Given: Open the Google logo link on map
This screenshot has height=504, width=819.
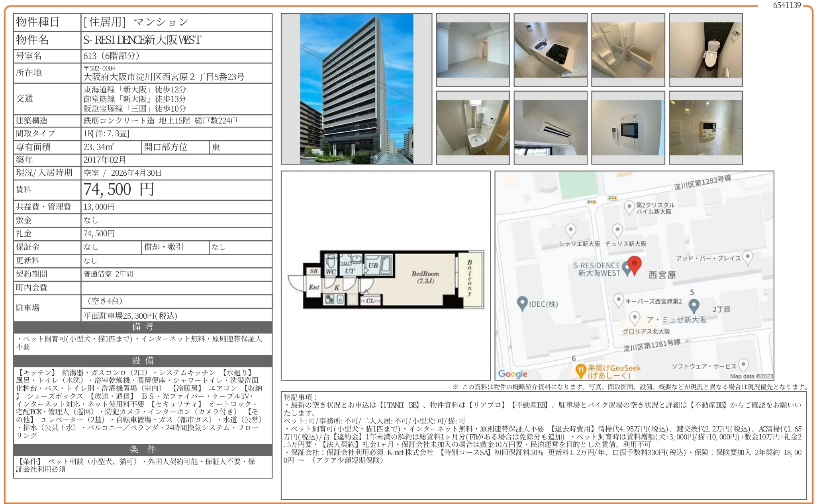Looking at the screenshot, I should click(x=513, y=373).
